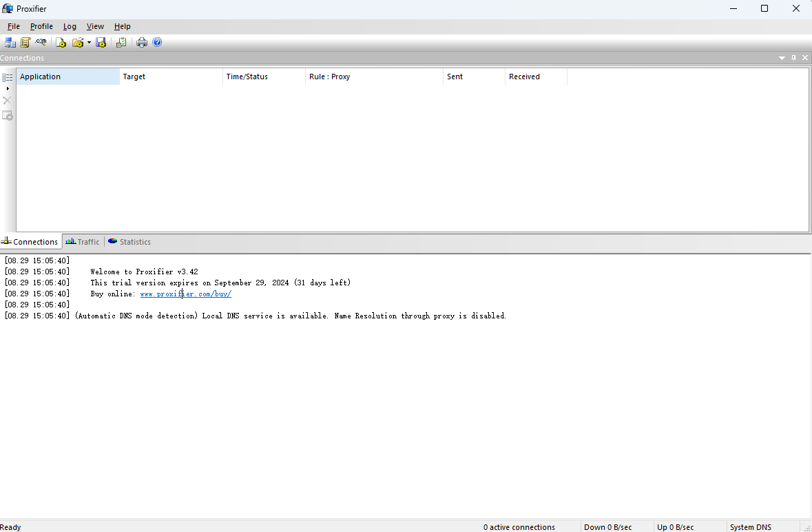Click the printer icon in toolbar
812x532 pixels.
(141, 43)
